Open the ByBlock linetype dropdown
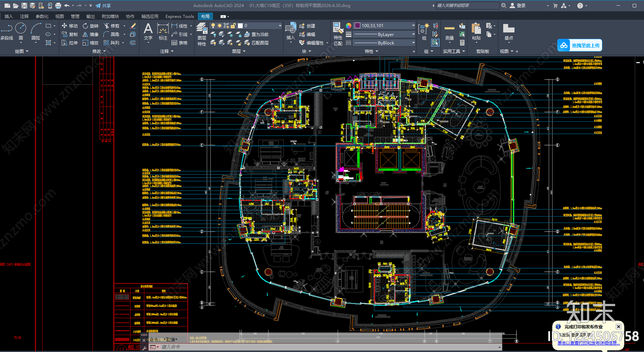644x352 pixels. [384, 43]
